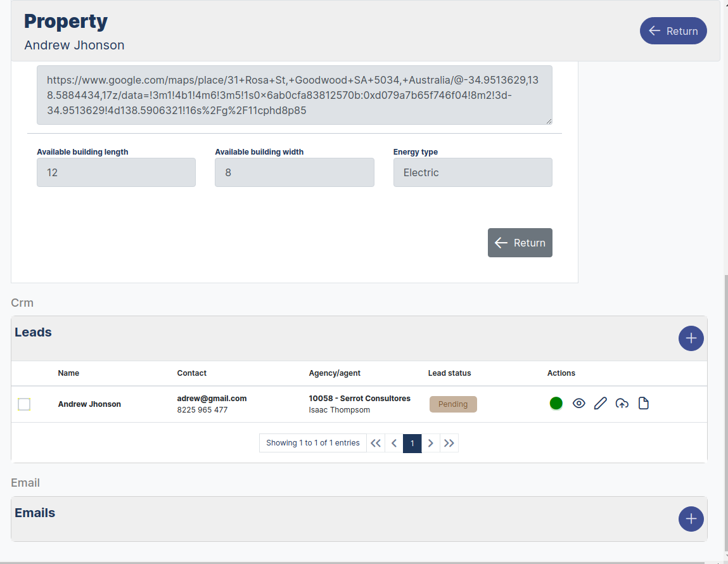This screenshot has width=728, height=564.
Task: Click the Available building length field
Action: (x=116, y=172)
